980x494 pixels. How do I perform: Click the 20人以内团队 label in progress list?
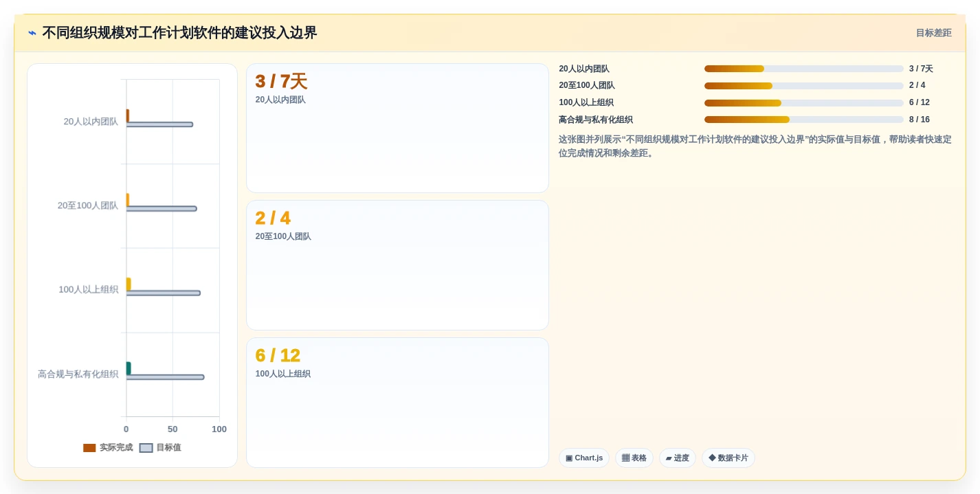point(584,69)
